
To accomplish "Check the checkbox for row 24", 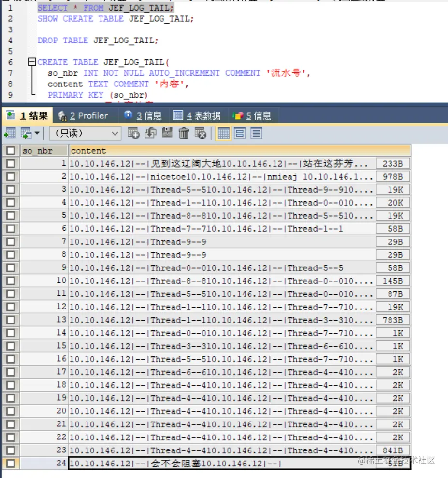I will pos(10,463).
